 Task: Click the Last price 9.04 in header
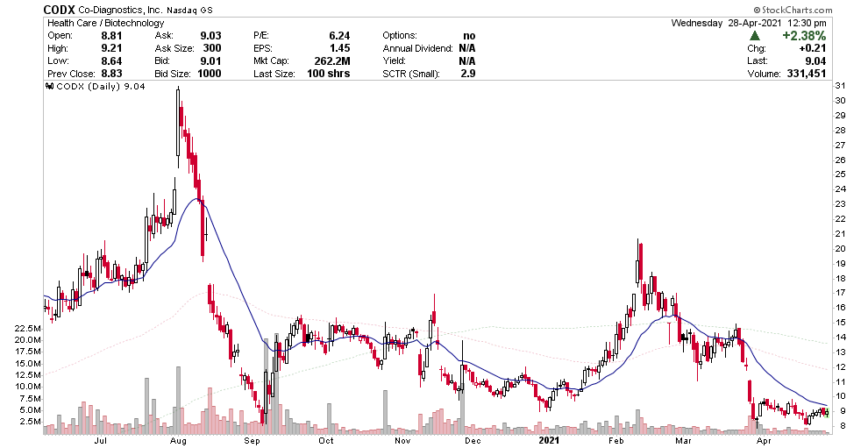816,60
